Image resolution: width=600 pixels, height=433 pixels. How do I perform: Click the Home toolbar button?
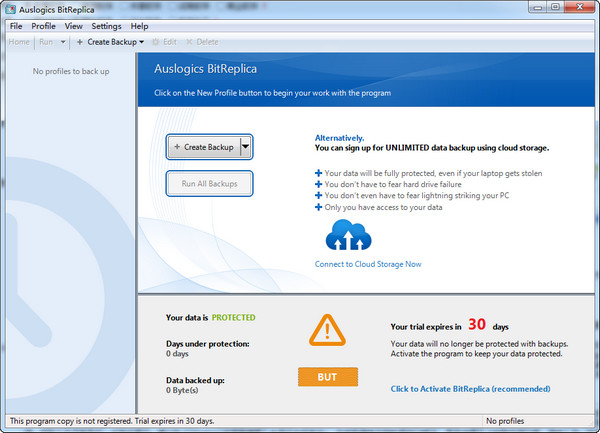19,42
